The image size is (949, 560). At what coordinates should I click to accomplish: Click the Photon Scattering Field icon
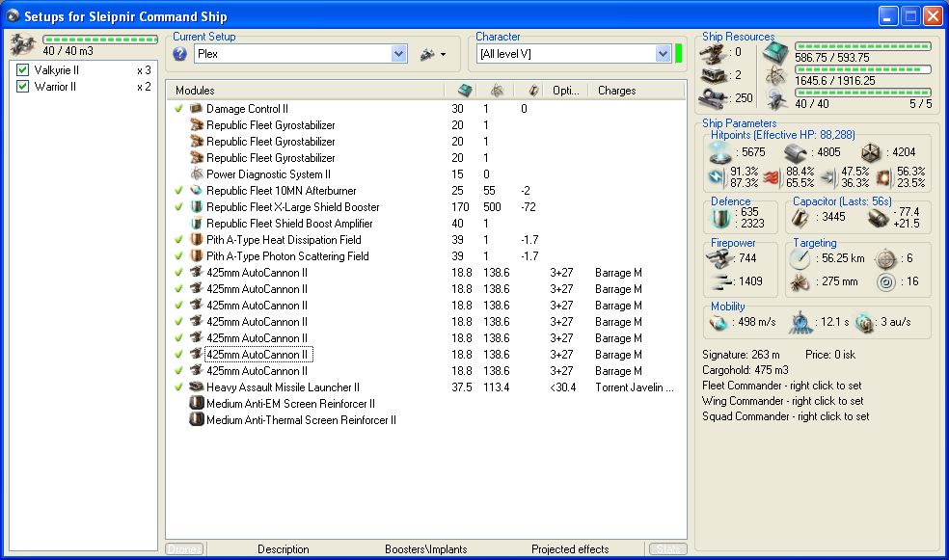(x=196, y=255)
